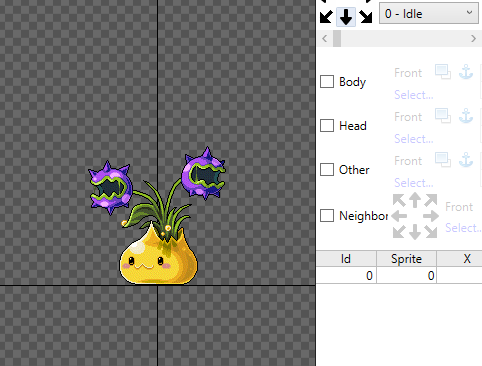The image size is (482, 366).
Task: Click the Neighbor down arrow
Action: (415, 232)
